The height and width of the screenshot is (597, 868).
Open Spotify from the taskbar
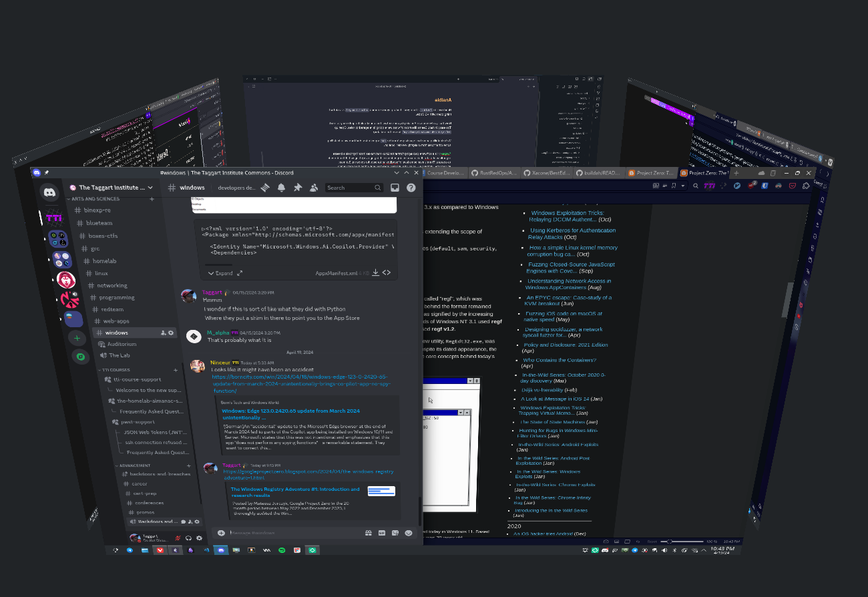[282, 550]
